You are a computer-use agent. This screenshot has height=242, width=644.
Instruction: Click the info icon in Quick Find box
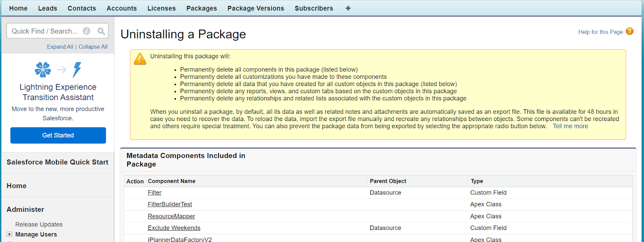pyautogui.click(x=87, y=31)
